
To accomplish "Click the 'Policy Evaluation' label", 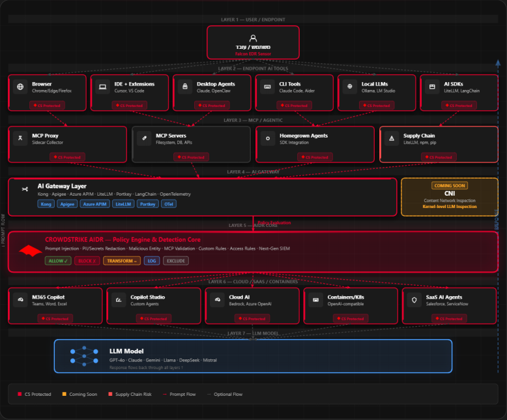I will pos(274,222).
